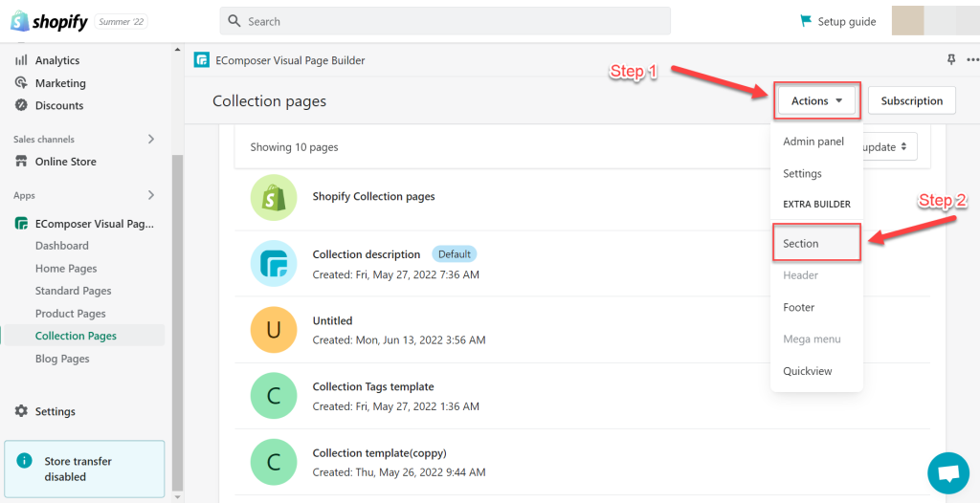Click the EComposer logo in app header
This screenshot has width=980, height=503.
coord(201,60)
